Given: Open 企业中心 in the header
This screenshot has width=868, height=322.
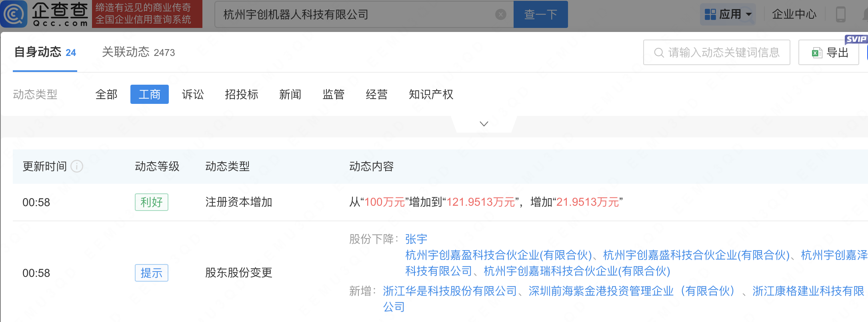Looking at the screenshot, I should point(794,14).
